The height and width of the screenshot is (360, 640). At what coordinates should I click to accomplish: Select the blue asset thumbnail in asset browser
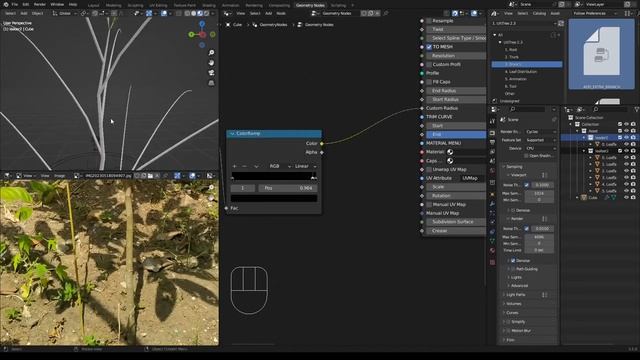[x=601, y=54]
